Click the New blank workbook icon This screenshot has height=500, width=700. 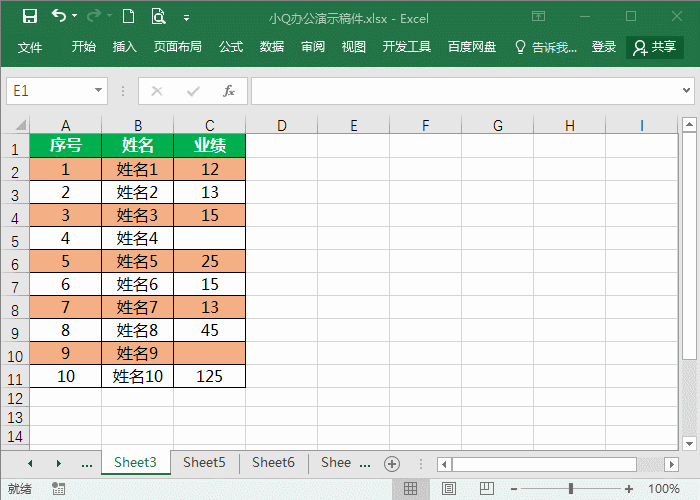tap(129, 17)
